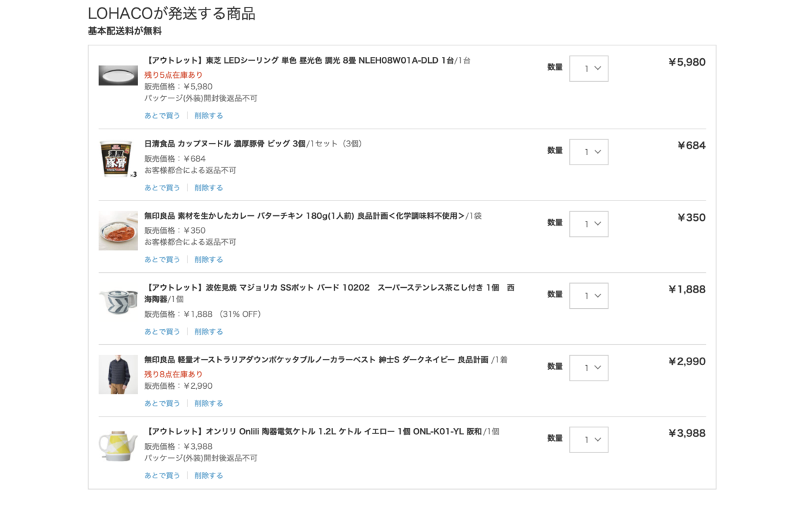Click 販売価格：¥1,888 (31% OFF) text
The width and height of the screenshot is (812, 508).
(x=204, y=314)
